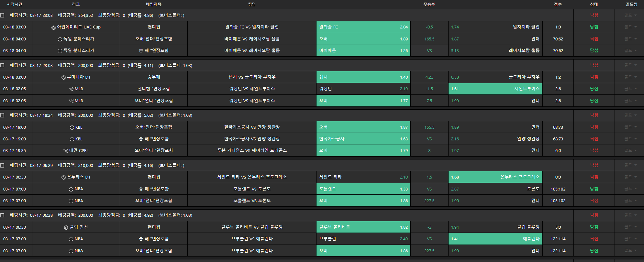Click the baseball icon for MLB 핸디캡 row
The image size is (644, 262).
[x=71, y=89]
